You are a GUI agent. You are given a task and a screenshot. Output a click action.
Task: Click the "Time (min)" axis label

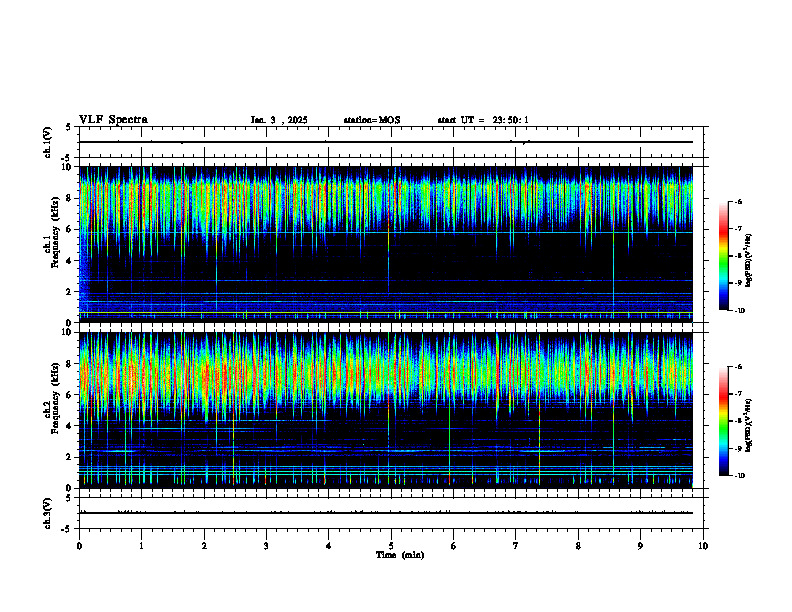click(x=400, y=555)
